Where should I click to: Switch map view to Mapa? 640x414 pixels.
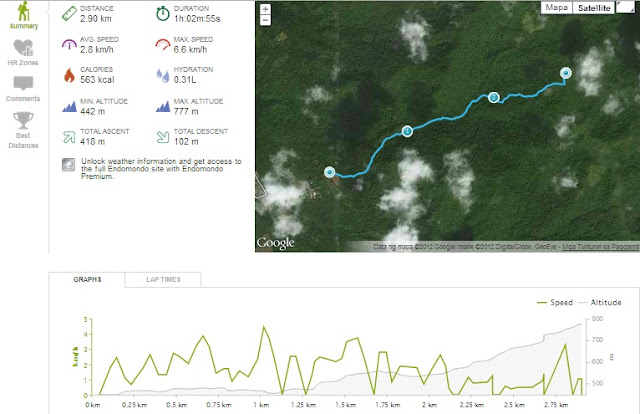pos(556,7)
